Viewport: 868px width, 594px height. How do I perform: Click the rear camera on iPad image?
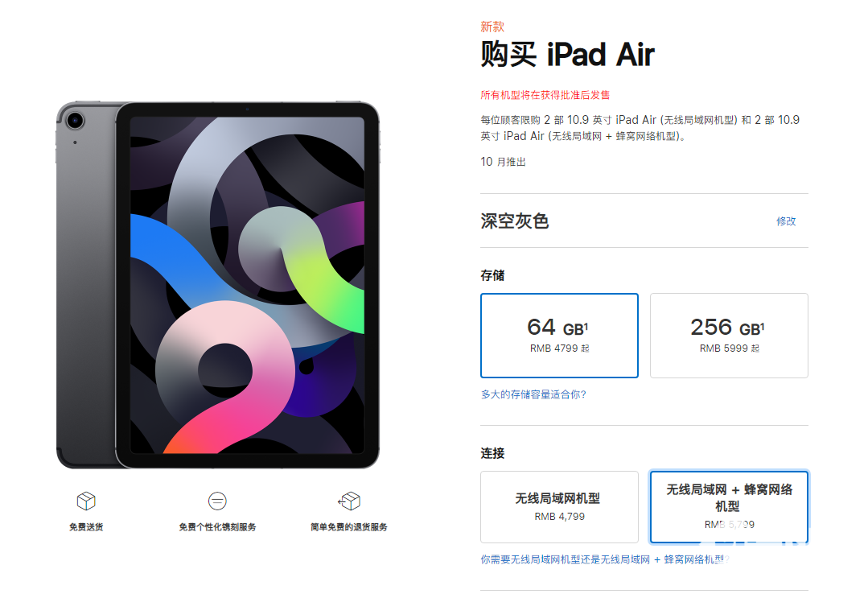75,120
